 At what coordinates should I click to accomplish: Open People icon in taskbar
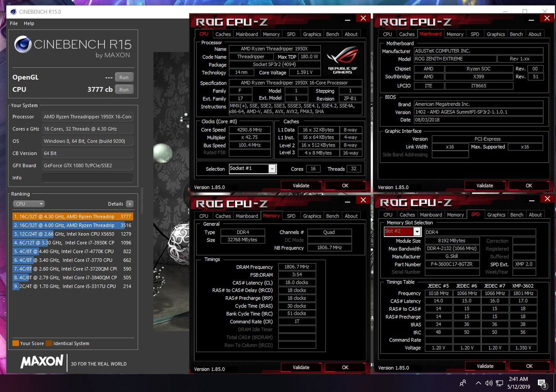coord(463,383)
